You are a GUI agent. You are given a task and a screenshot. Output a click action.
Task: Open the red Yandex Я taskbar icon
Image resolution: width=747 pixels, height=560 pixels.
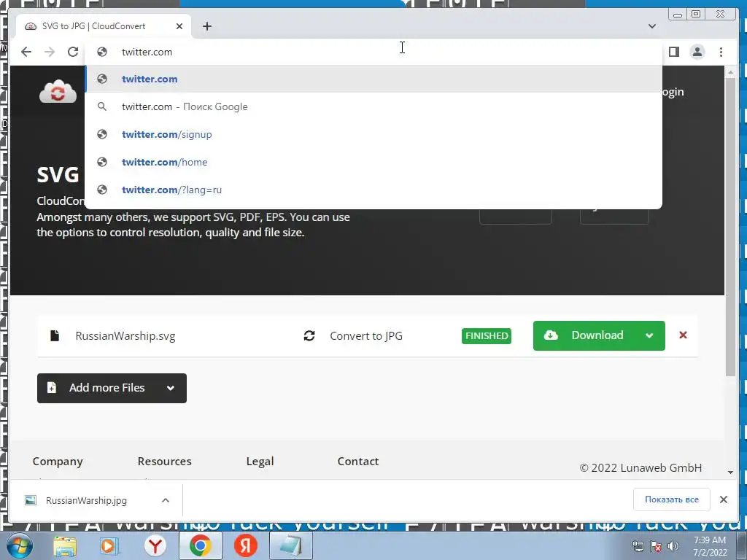click(x=246, y=545)
